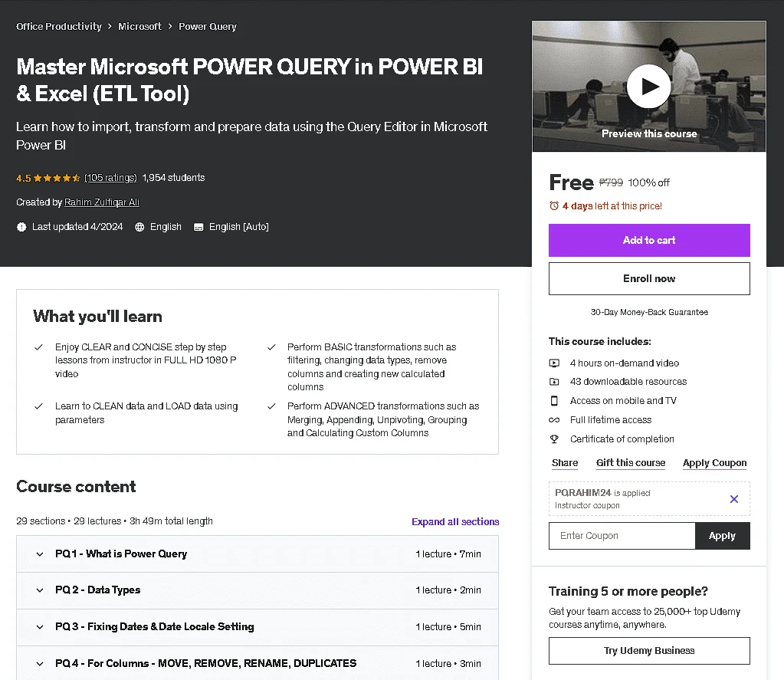Click PQ 2 '1 lecture • 2min' text
The image size is (784, 680).
click(x=448, y=590)
